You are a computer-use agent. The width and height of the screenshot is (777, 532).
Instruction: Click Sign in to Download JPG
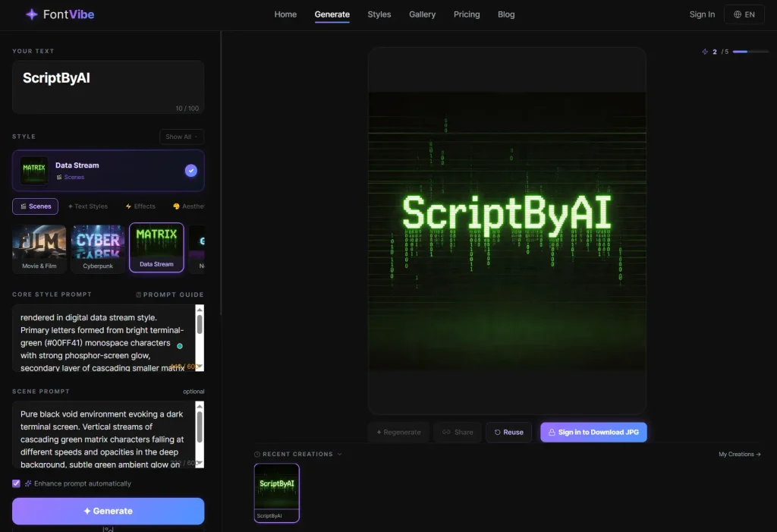coord(593,432)
